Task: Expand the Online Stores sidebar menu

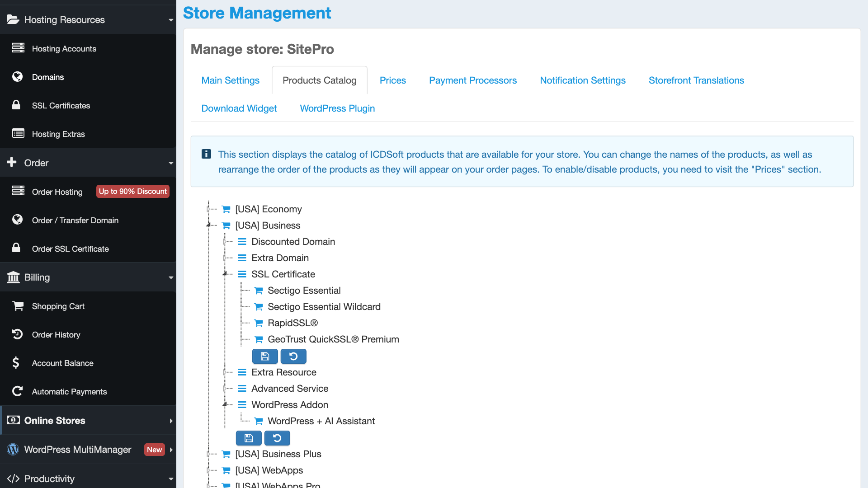Action: click(x=171, y=421)
